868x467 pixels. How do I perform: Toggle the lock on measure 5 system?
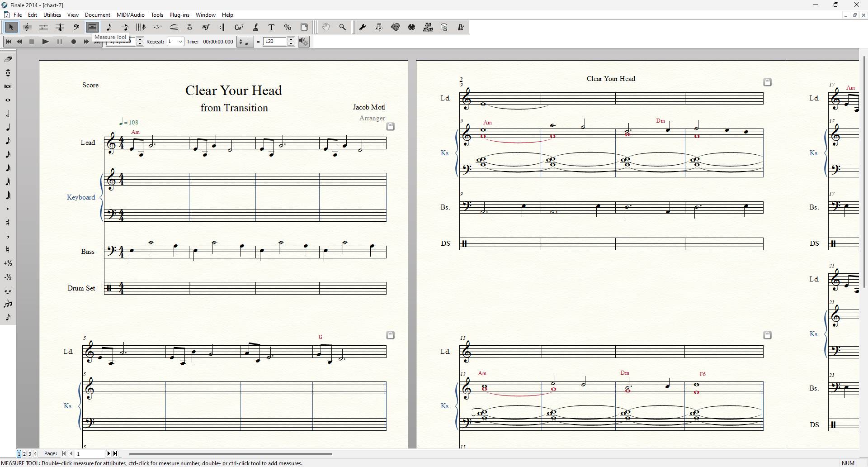[391, 335]
